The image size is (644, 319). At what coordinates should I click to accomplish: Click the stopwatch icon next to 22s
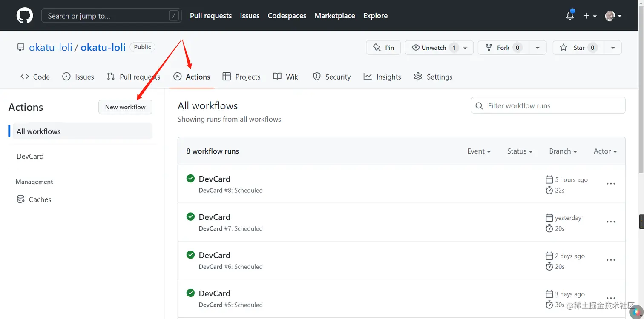549,190
